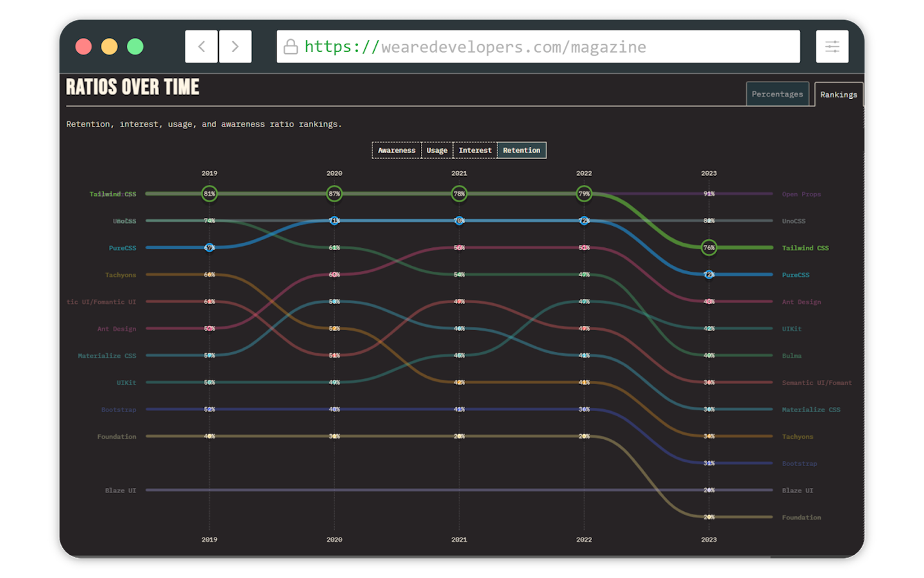Viewport: 924px width, 578px height.
Task: Click the browser forward arrow
Action: (235, 46)
